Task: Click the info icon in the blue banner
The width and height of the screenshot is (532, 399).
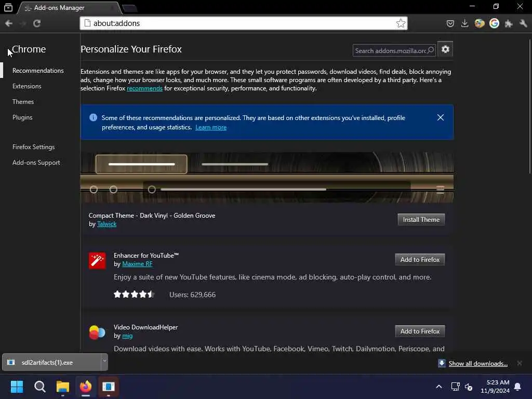Action: (x=93, y=117)
